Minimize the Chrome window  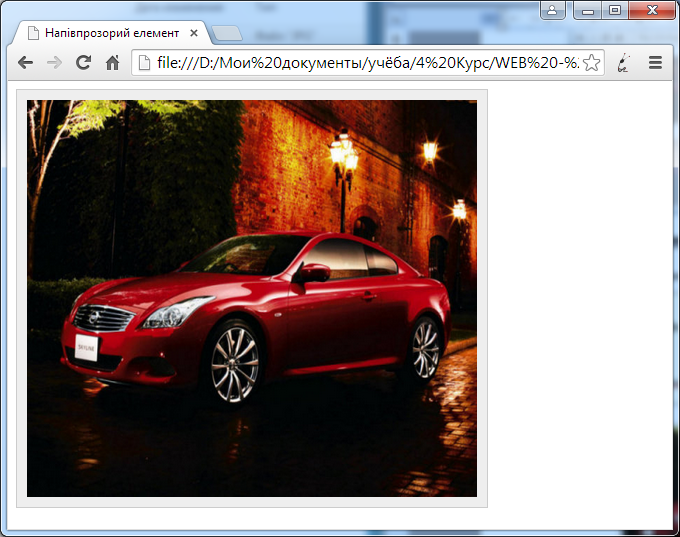[589, 10]
